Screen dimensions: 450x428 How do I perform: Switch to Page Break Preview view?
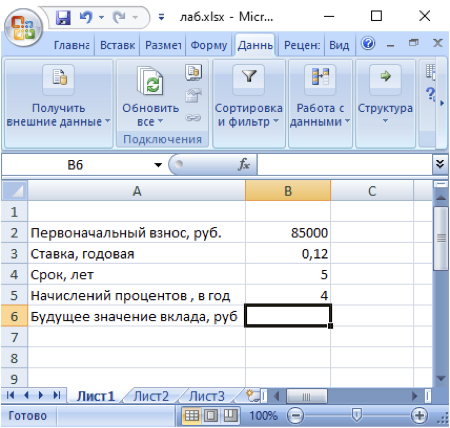230,415
